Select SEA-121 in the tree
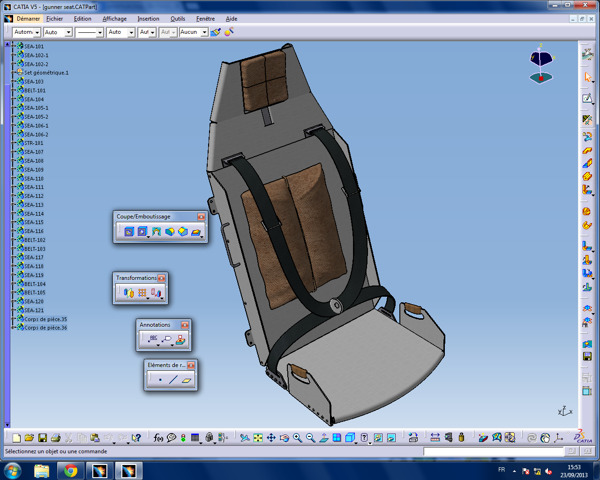The height and width of the screenshot is (480, 600). click(x=34, y=310)
